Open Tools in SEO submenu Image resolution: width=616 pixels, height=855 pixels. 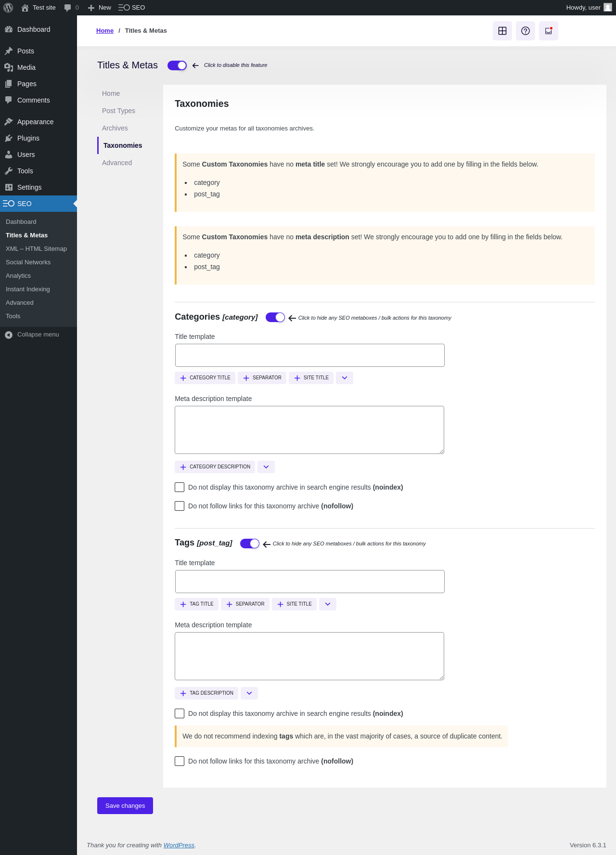click(x=38, y=316)
